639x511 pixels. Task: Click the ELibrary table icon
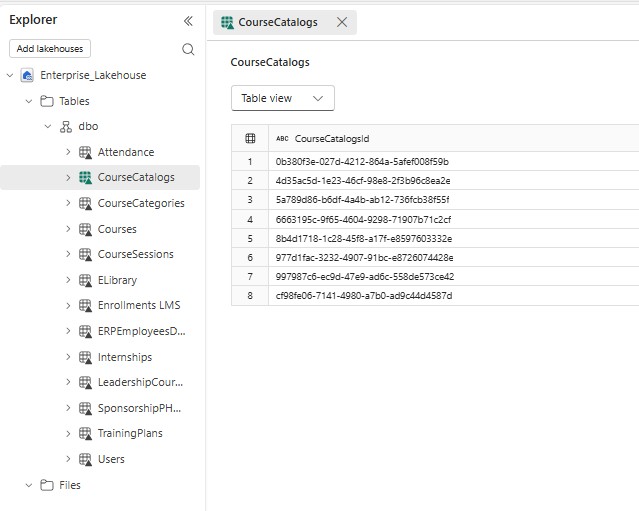click(85, 280)
